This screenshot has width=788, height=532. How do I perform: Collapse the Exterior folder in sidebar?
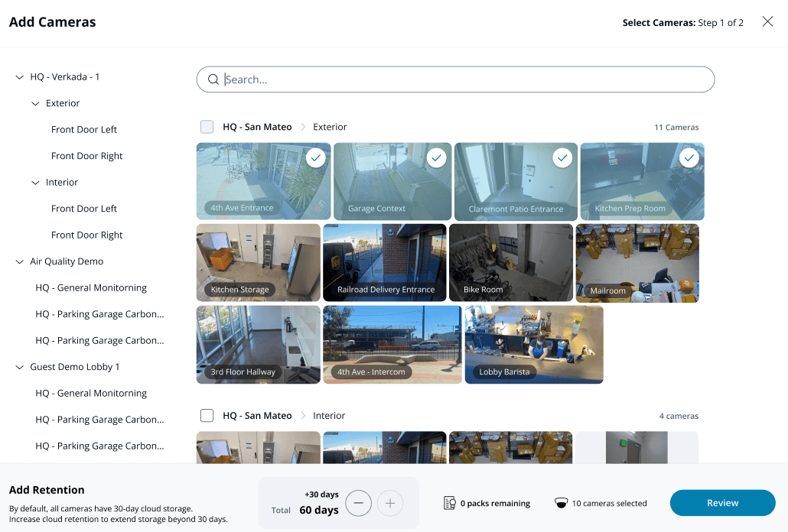point(35,103)
